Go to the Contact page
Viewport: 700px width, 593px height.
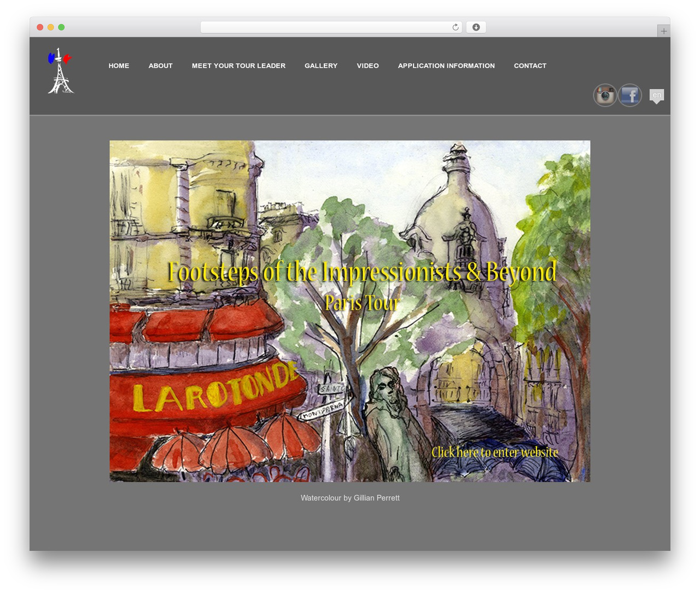pos(530,66)
